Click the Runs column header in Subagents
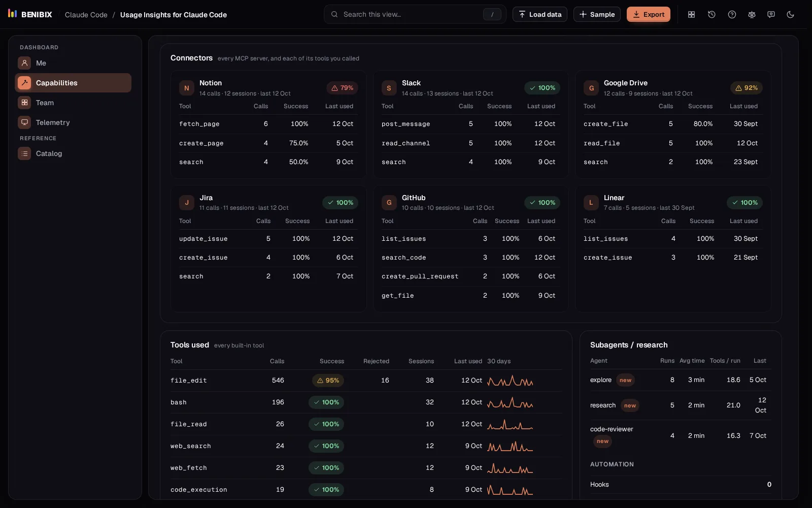Image resolution: width=812 pixels, height=508 pixels. pyautogui.click(x=667, y=361)
